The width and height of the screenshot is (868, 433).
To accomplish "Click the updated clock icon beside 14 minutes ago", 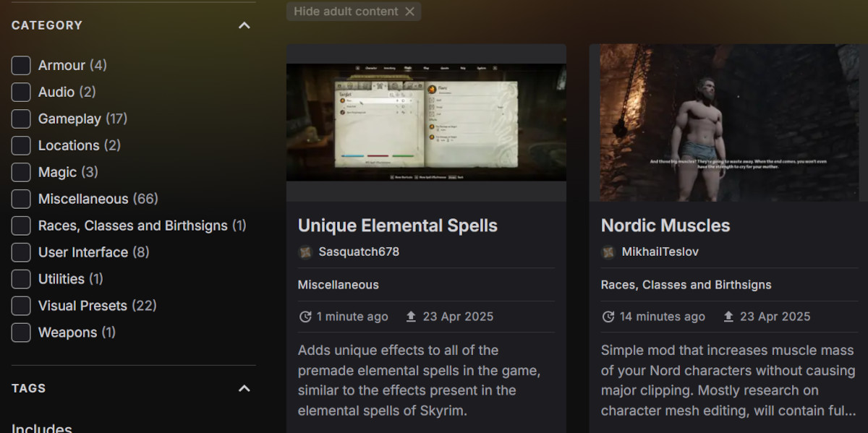I will pyautogui.click(x=608, y=317).
